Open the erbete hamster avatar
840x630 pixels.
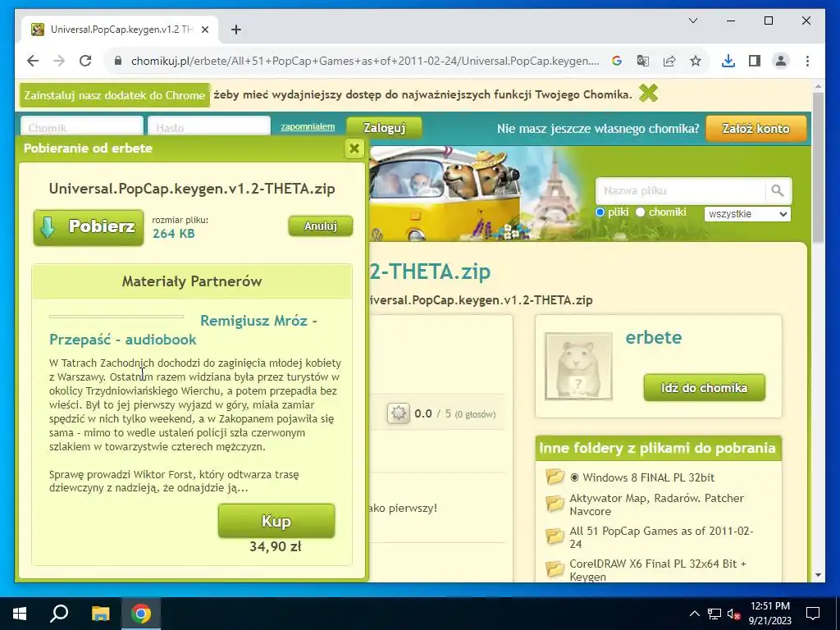(x=578, y=367)
